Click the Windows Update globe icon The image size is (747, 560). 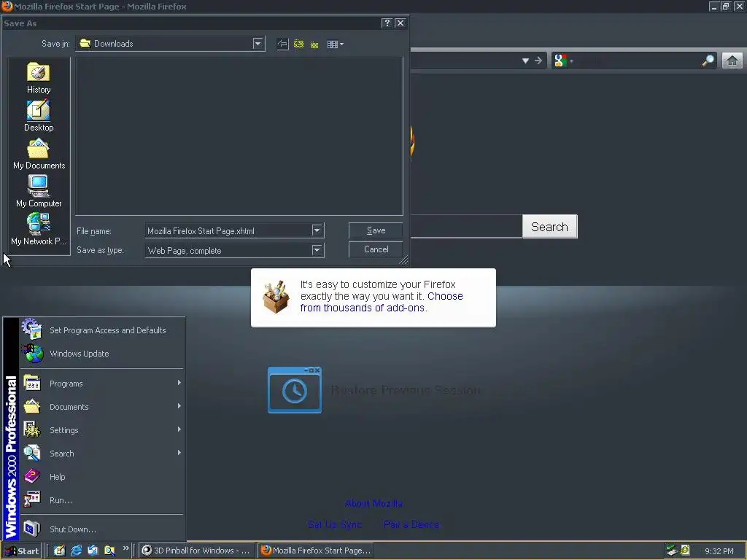point(32,353)
